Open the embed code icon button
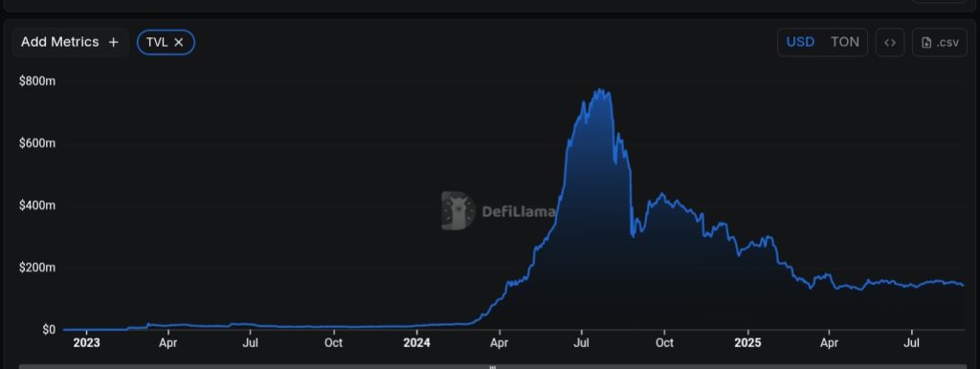 click(889, 42)
